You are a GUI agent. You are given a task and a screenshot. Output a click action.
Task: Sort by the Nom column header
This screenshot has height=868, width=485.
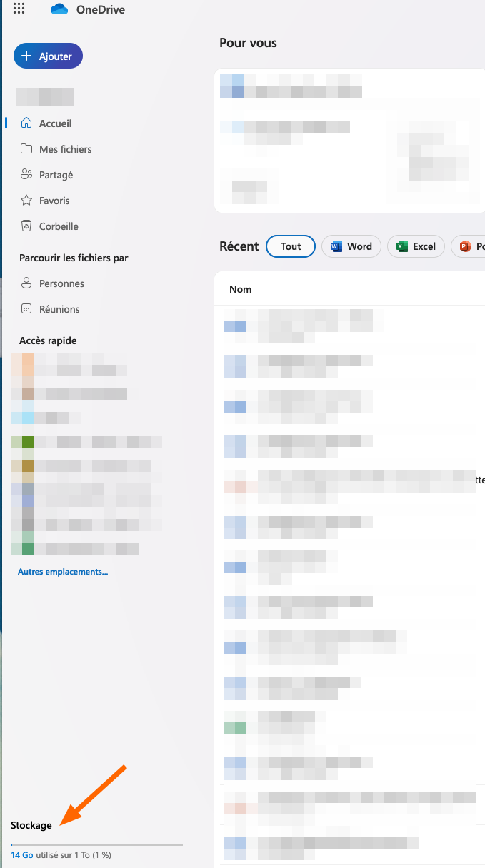click(x=241, y=289)
